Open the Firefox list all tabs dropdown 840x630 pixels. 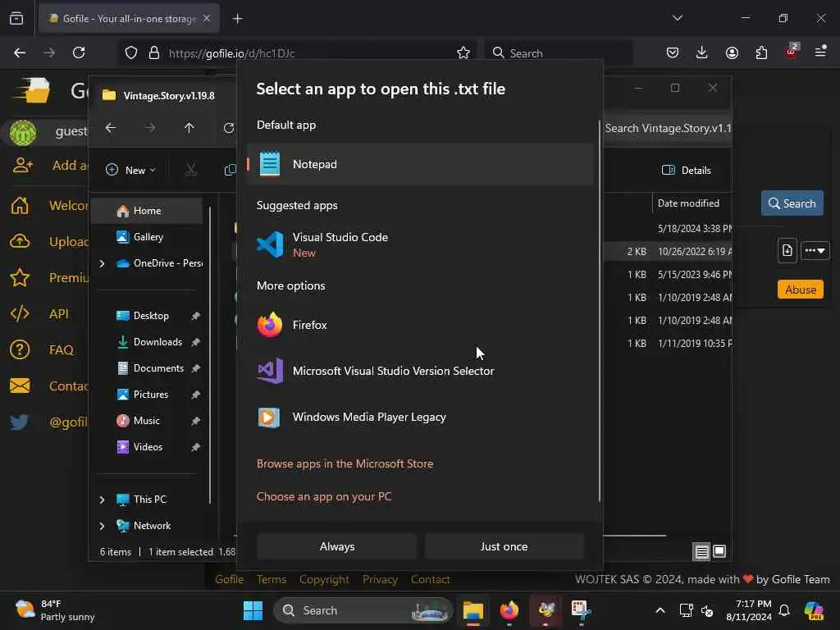pos(678,18)
